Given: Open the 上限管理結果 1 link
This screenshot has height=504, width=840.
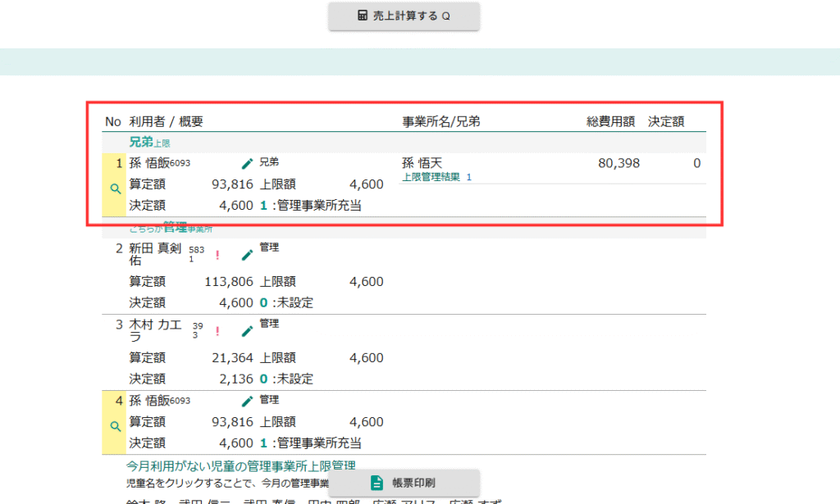Looking at the screenshot, I should coord(436,177).
